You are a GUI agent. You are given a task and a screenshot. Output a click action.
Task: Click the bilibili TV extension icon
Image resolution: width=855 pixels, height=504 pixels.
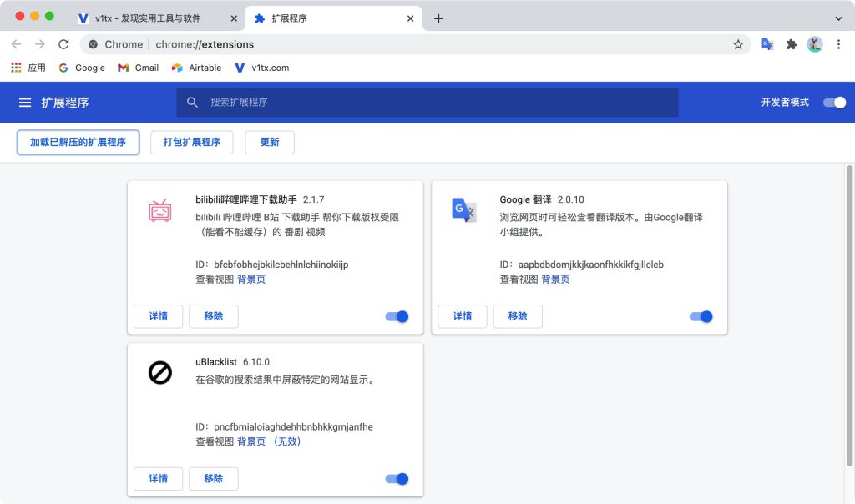(x=160, y=210)
